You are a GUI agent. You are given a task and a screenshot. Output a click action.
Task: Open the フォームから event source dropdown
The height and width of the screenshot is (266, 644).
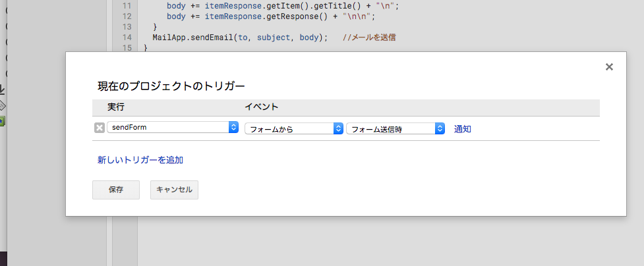(x=294, y=129)
